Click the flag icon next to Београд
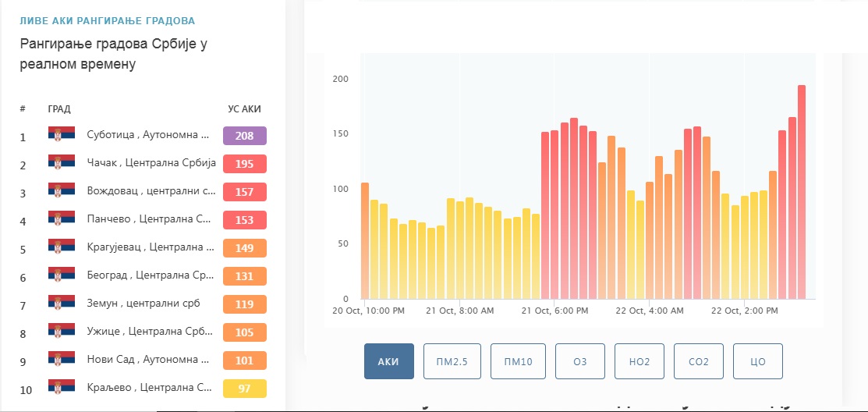This screenshot has width=868, height=412. (62, 275)
